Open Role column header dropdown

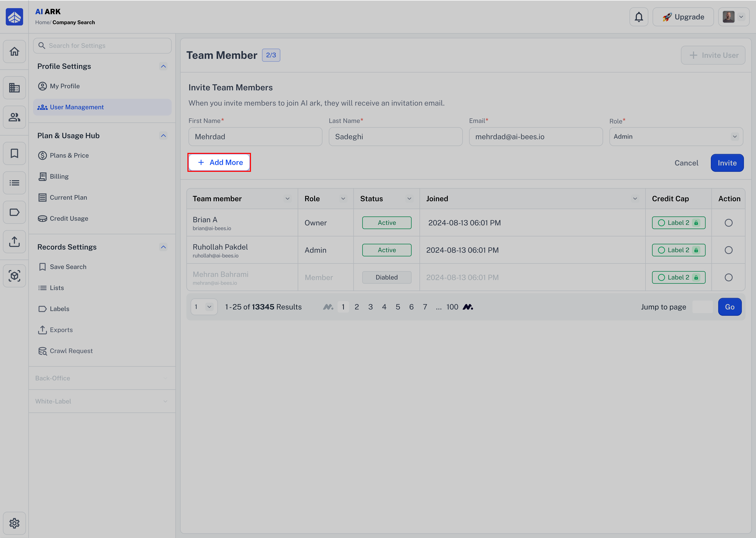[343, 199]
